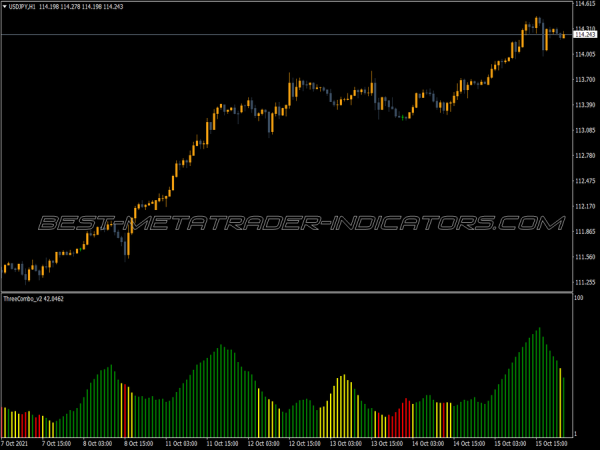Viewport: 600px width, 450px height.
Task: Click the 113.090 price axis label
Action: pos(584,130)
